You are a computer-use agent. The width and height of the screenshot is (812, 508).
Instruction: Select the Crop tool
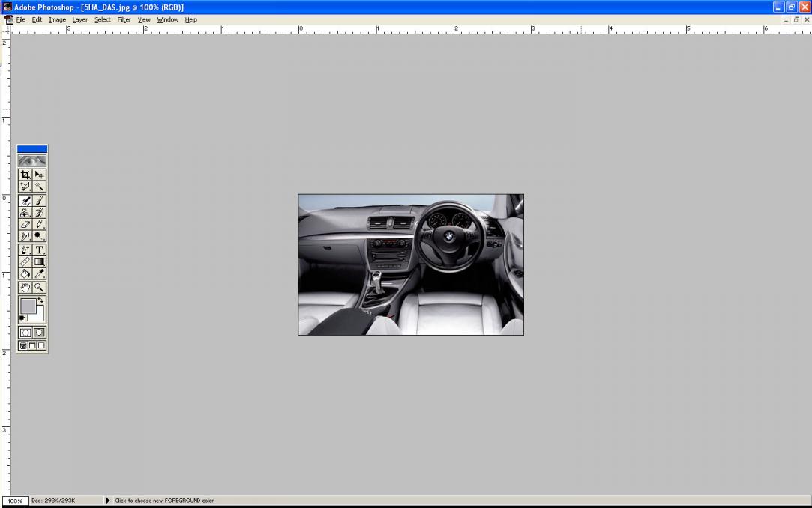coord(25,175)
